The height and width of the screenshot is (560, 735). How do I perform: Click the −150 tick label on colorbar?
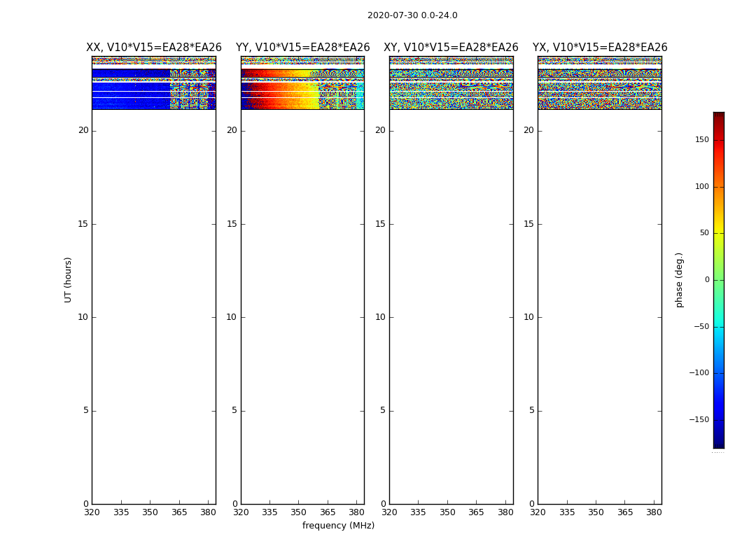click(699, 420)
